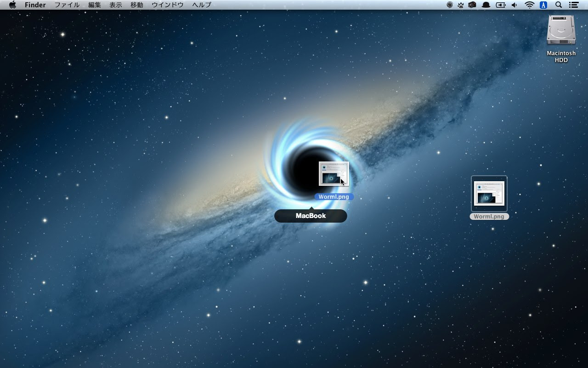This screenshot has width=588, height=368.
Task: Open the Finder menu
Action: tap(35, 5)
